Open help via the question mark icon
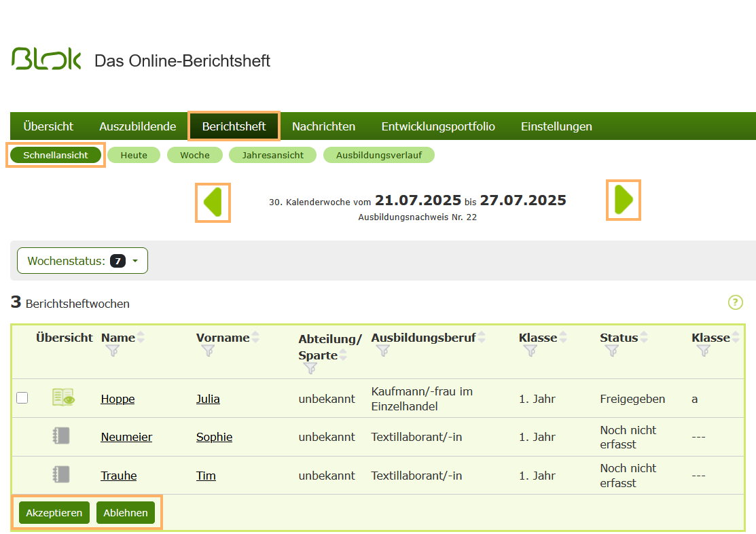Image resolution: width=756 pixels, height=534 pixels. click(735, 303)
